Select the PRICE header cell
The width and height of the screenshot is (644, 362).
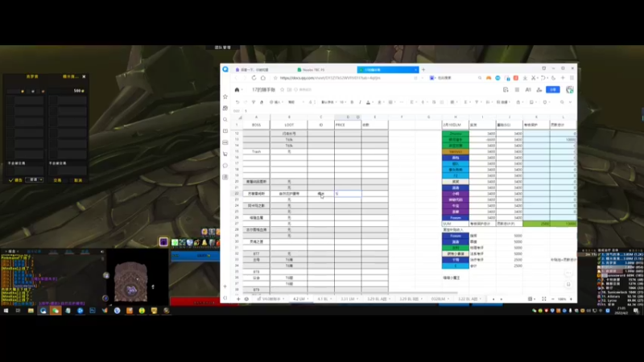[x=348, y=125]
